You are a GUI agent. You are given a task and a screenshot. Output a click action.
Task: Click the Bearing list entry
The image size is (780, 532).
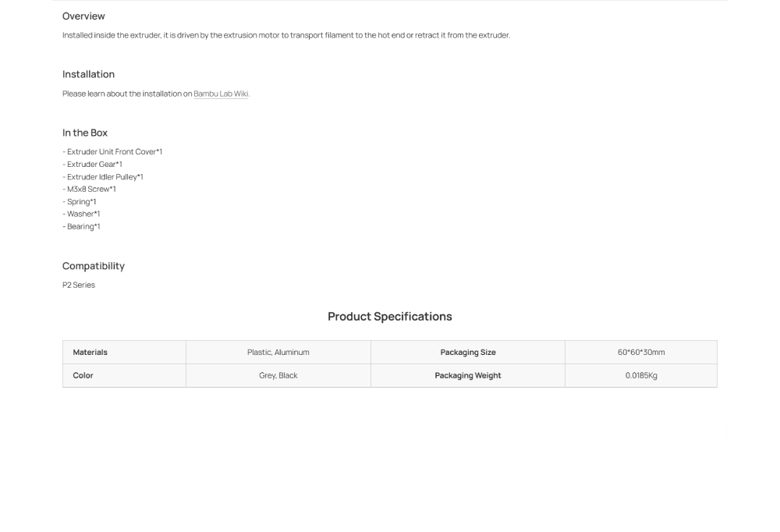83,227
